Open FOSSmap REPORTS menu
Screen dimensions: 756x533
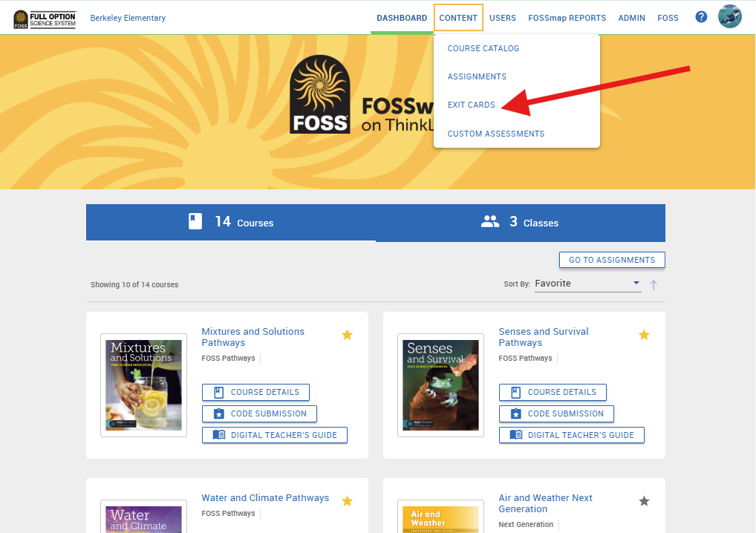(x=567, y=18)
